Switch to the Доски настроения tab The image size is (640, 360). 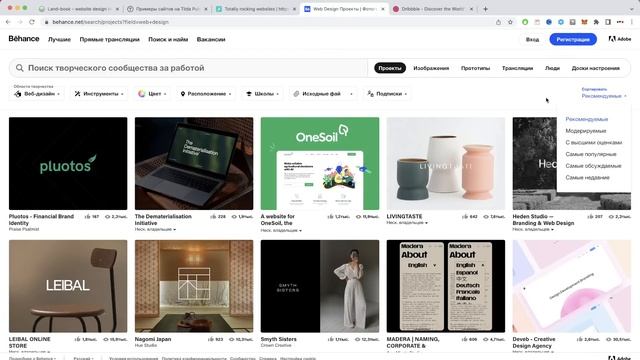596,68
